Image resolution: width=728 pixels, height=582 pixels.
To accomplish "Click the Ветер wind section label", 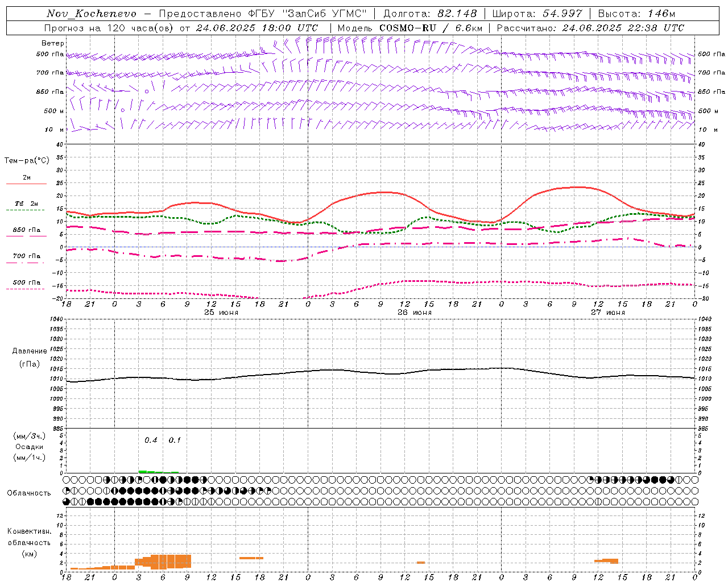I will click(53, 43).
